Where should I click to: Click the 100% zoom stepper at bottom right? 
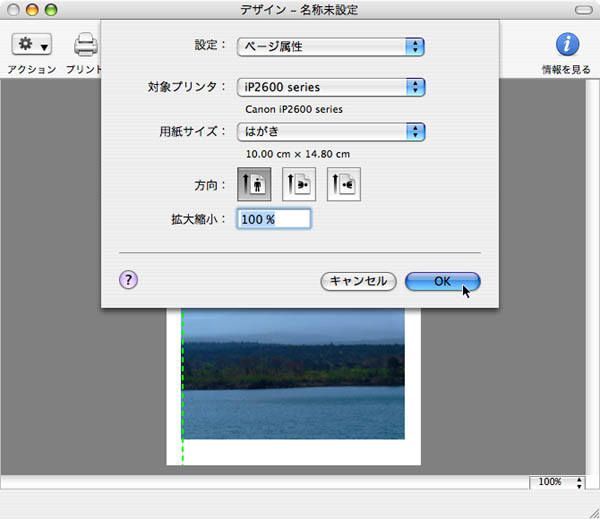point(579,482)
